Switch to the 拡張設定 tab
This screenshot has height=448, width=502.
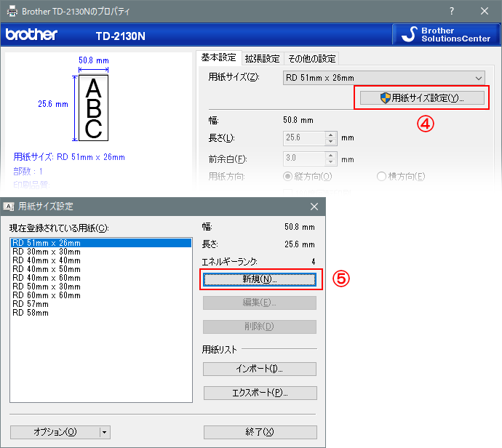(262, 59)
